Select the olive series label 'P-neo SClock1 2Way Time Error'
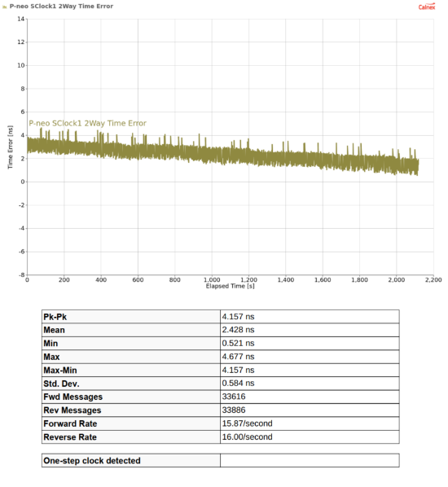 coord(87,123)
